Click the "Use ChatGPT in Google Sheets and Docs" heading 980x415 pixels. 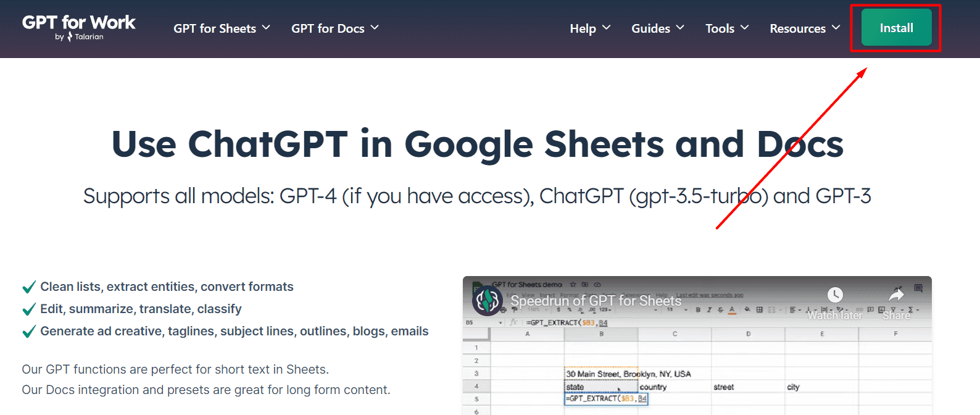pos(478,144)
